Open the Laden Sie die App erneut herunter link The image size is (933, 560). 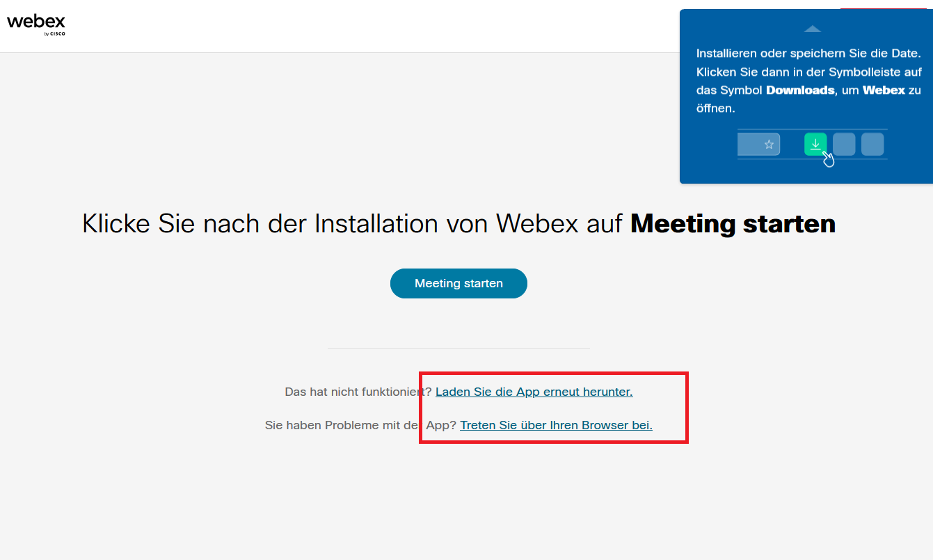tap(534, 392)
